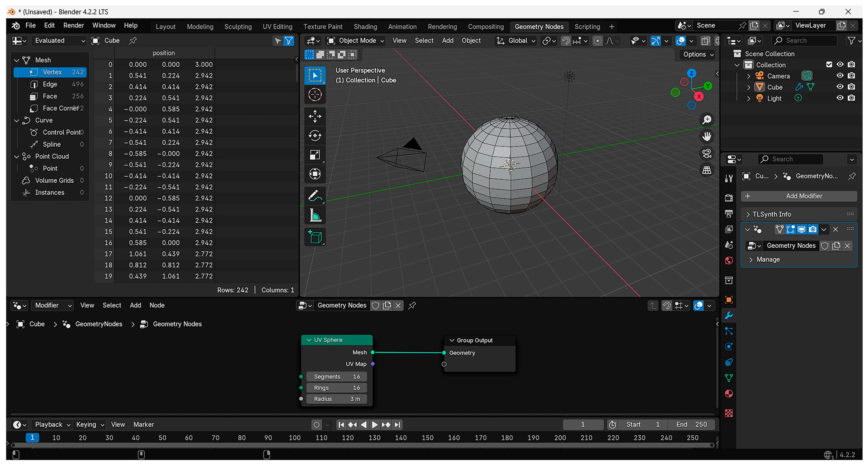Open the Material properties tab

point(728,393)
